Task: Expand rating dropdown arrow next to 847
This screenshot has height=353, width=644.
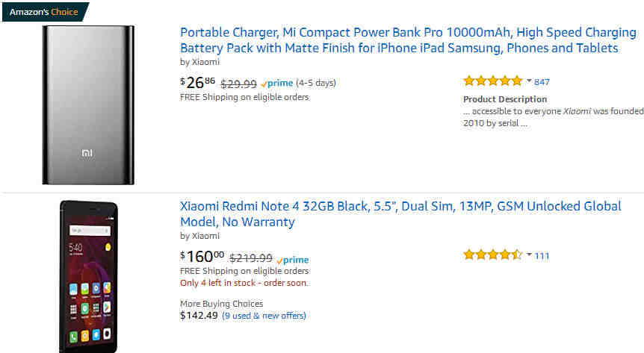Action: tap(529, 81)
